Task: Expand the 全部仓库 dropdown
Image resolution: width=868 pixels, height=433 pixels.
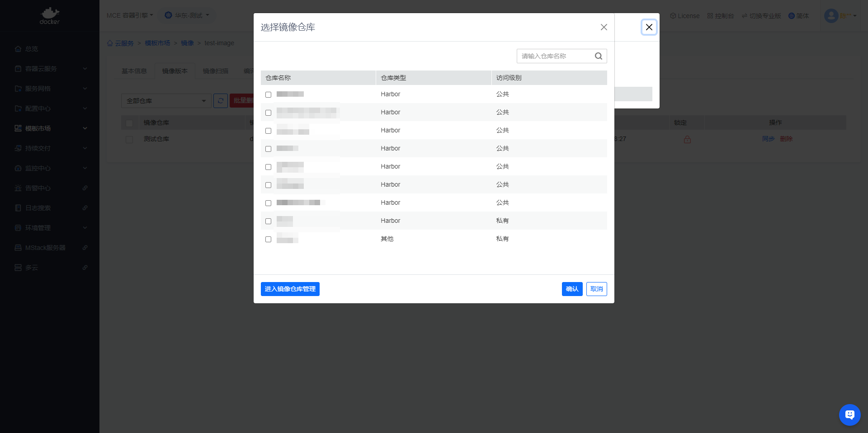Action: pos(166,101)
